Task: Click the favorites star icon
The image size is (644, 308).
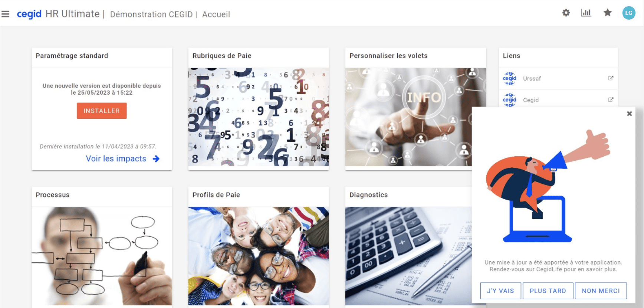Action: [x=607, y=13]
